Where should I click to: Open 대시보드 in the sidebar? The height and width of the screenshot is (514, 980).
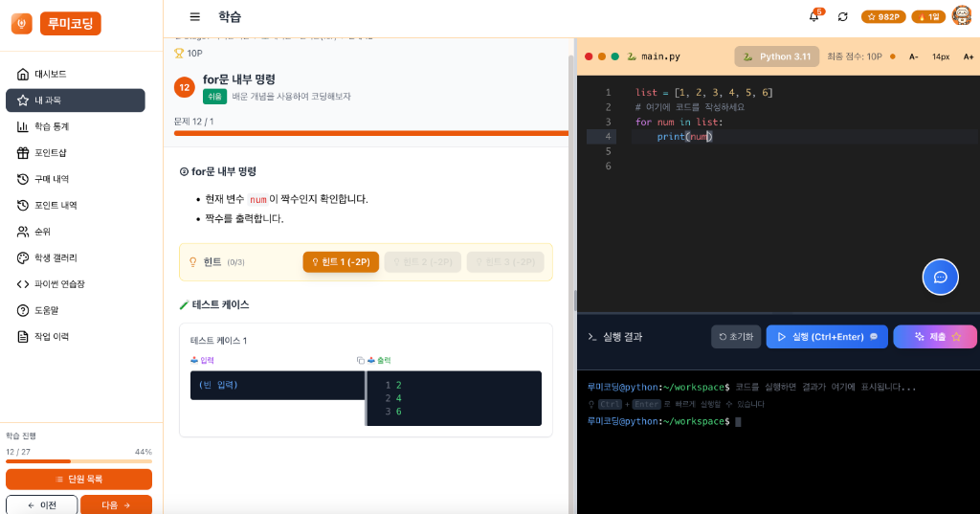50,74
